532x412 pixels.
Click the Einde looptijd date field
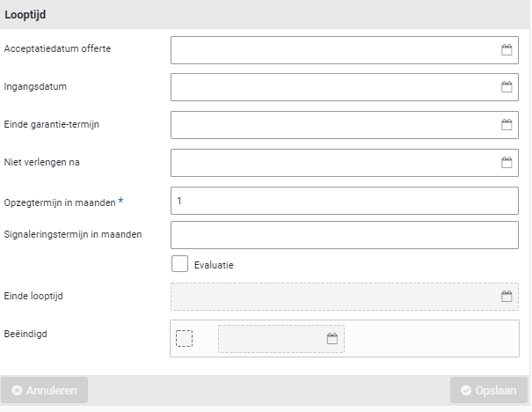click(334, 297)
